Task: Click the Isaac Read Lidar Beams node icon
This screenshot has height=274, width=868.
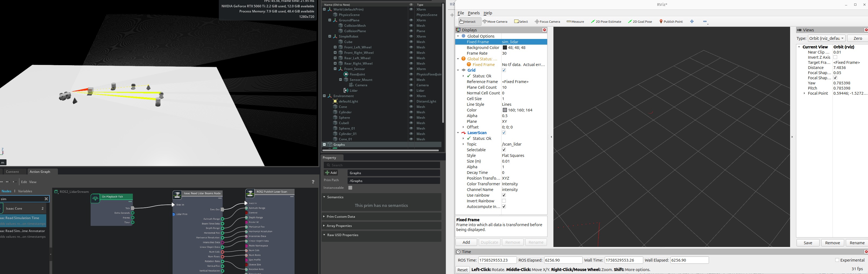Action: coord(177,195)
